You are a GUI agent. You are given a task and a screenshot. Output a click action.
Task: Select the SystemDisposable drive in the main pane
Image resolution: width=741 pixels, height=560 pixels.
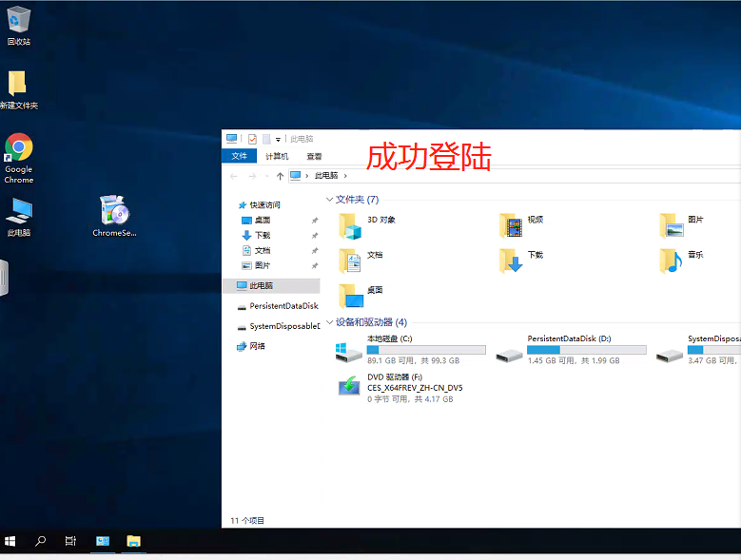coord(698,350)
